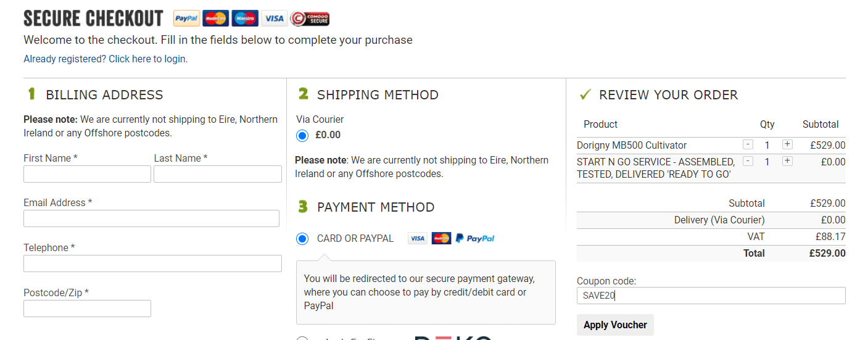Select the Card or PayPal payment radio
Image resolution: width=868 pixels, height=340 pixels.
302,239
